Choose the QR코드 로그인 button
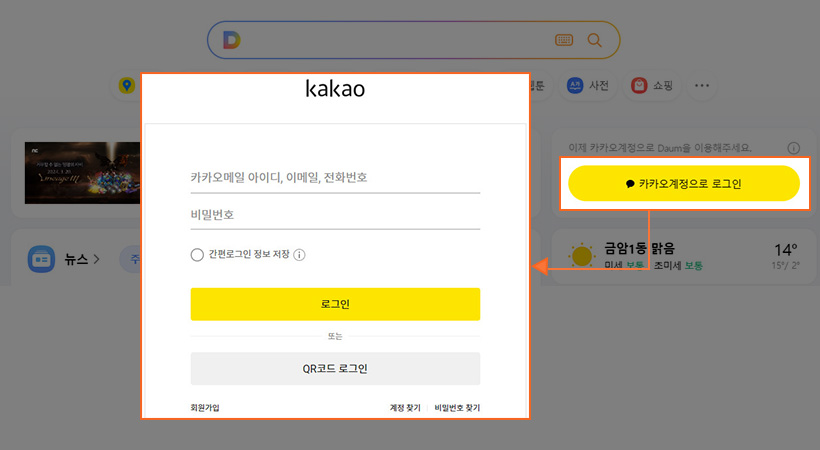The width and height of the screenshot is (820, 450). (x=335, y=368)
